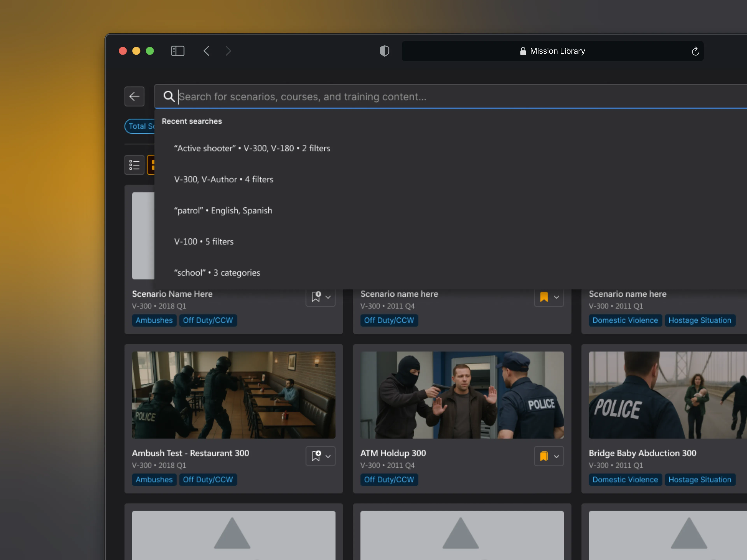Toggle the orange bookmark on ATM Holdup 300
Screen dimensions: 747x560
point(544,456)
